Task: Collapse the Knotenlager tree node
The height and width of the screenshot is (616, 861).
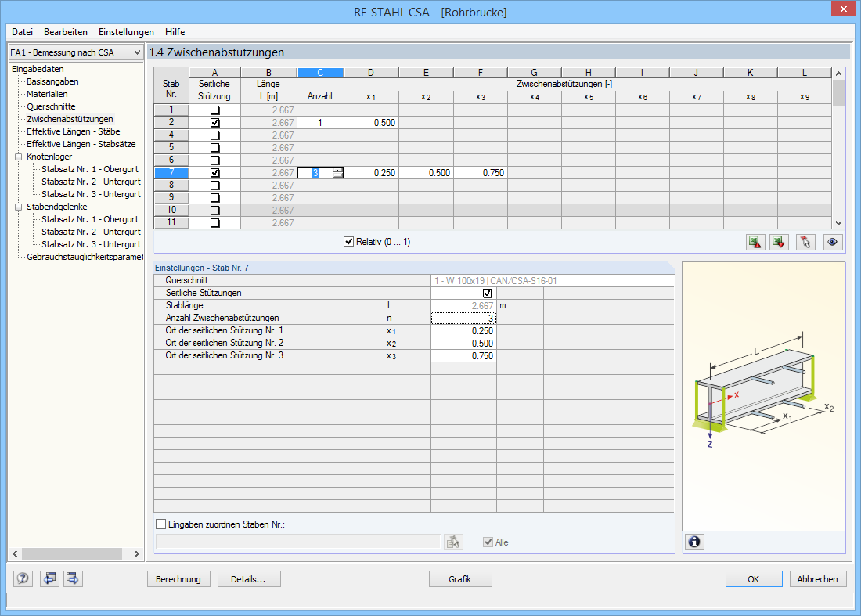Action: (19, 157)
